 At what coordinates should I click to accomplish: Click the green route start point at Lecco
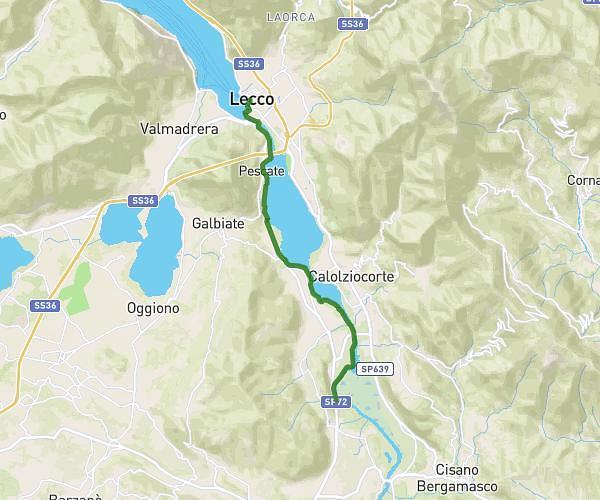point(249,101)
